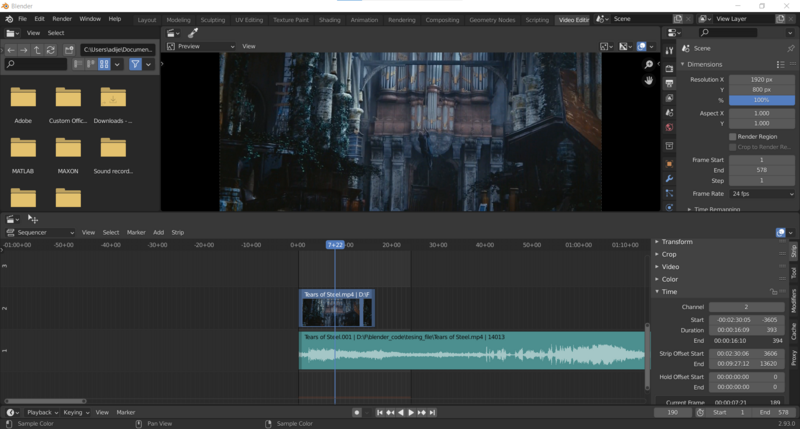Switch to the Compositing workspace tab
The width and height of the screenshot is (800, 429).
pyautogui.click(x=442, y=19)
